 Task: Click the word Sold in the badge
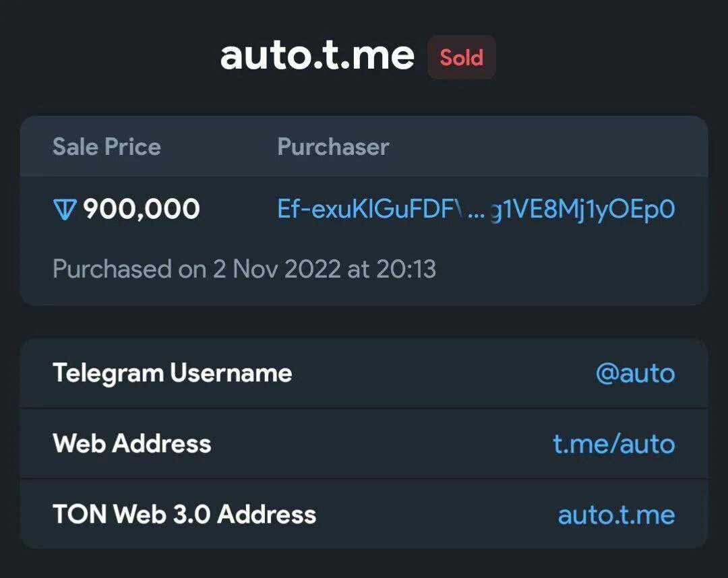tap(462, 57)
